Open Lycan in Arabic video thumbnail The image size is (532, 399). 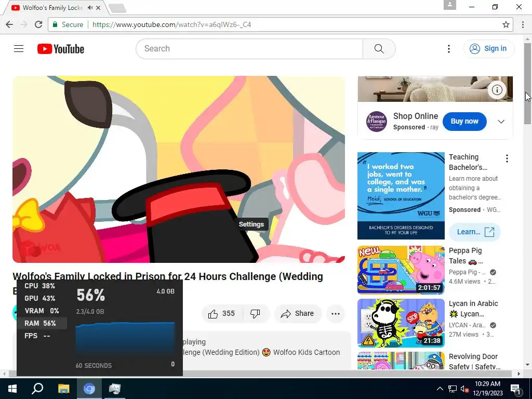401,323
